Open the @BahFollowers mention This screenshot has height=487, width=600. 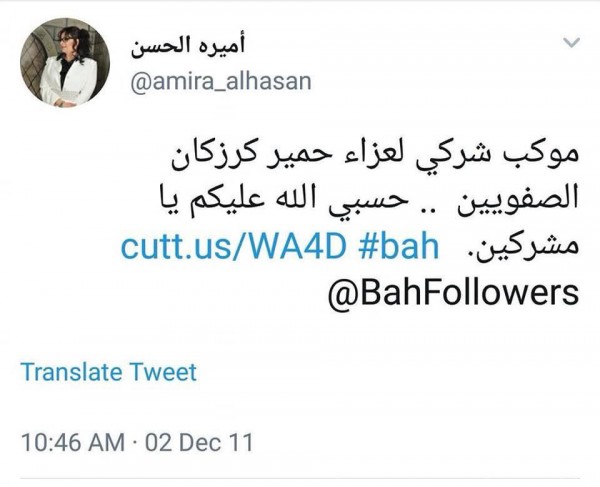click(x=453, y=293)
